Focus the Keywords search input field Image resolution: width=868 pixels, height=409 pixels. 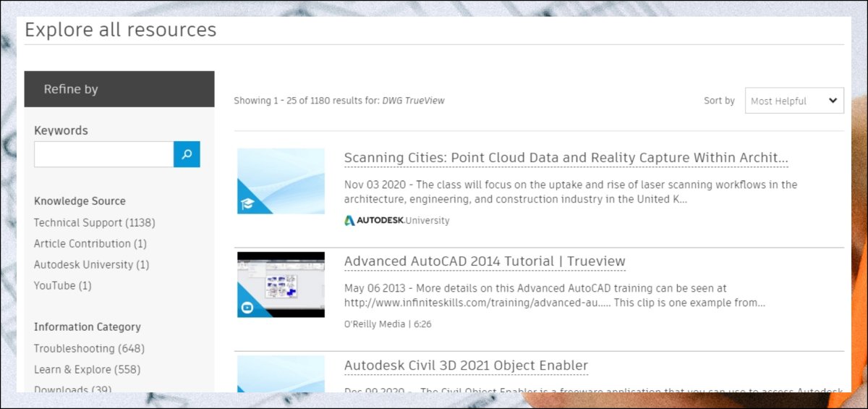(103, 154)
